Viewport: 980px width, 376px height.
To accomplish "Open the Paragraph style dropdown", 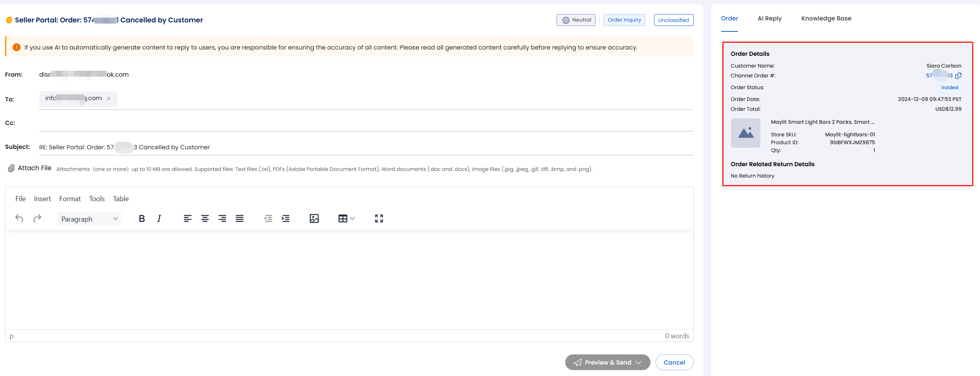I will point(89,219).
